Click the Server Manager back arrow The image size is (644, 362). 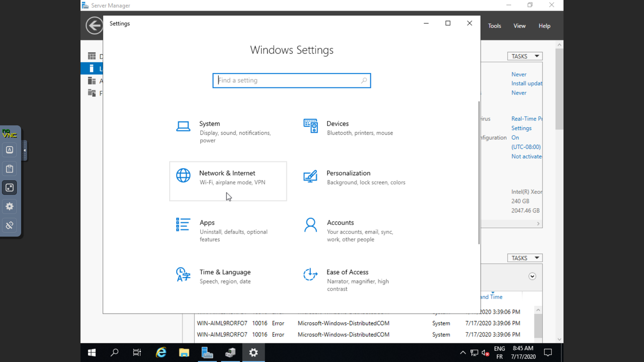(94, 26)
